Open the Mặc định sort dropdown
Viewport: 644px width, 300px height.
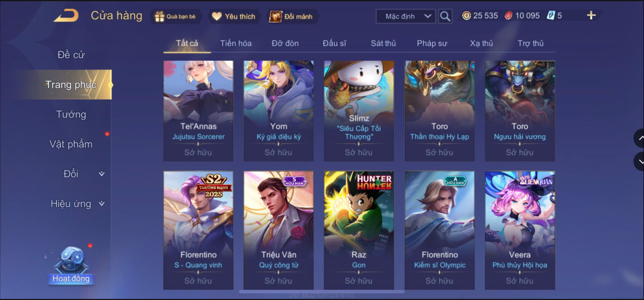point(406,16)
